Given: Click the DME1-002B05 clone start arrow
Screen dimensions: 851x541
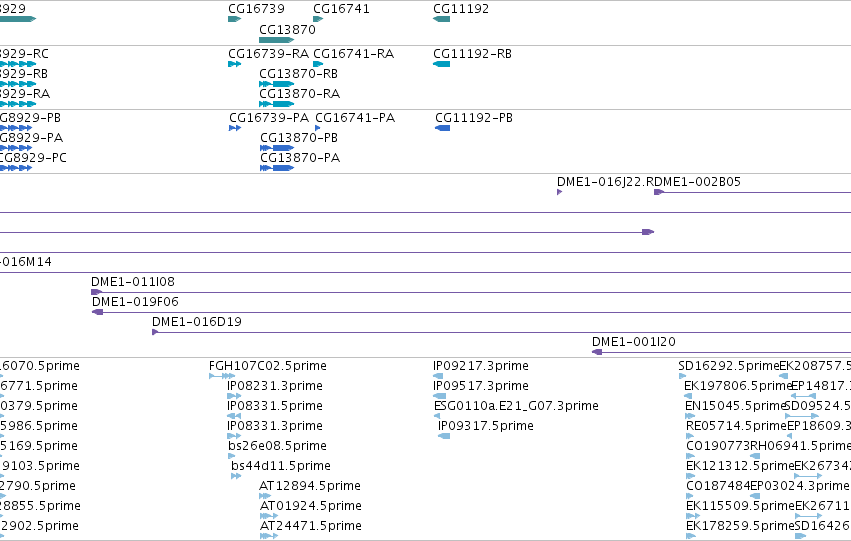Looking at the screenshot, I should coord(659,192).
